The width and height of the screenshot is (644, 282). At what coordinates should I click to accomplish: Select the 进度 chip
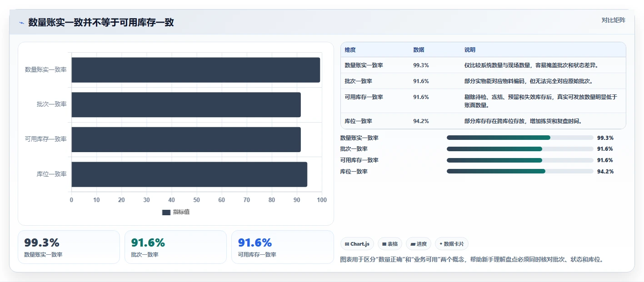point(419,244)
